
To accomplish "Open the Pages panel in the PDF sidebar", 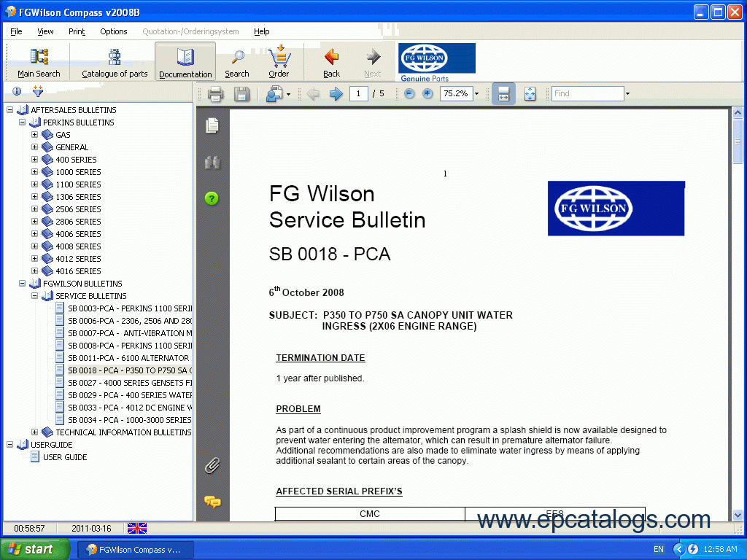I will pos(212,125).
